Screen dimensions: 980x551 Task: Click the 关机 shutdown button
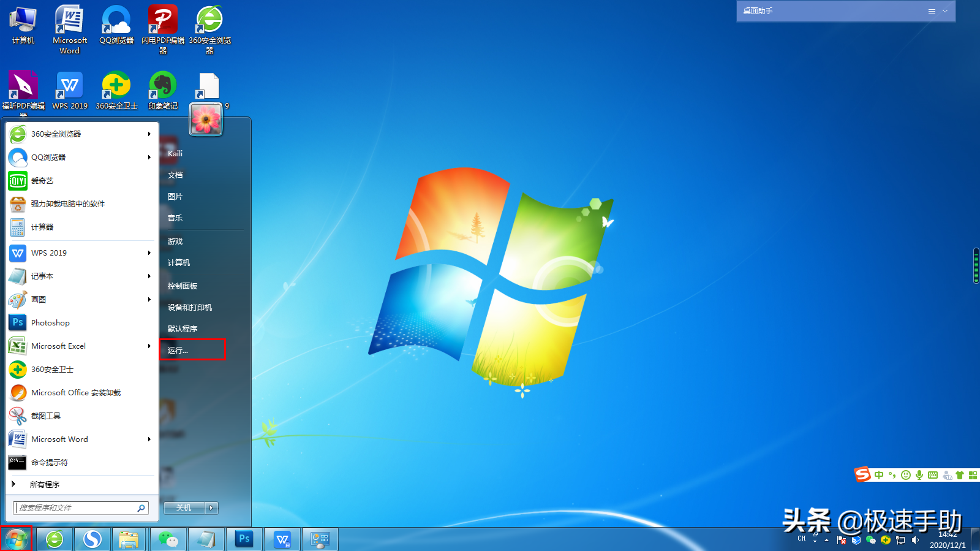184,507
